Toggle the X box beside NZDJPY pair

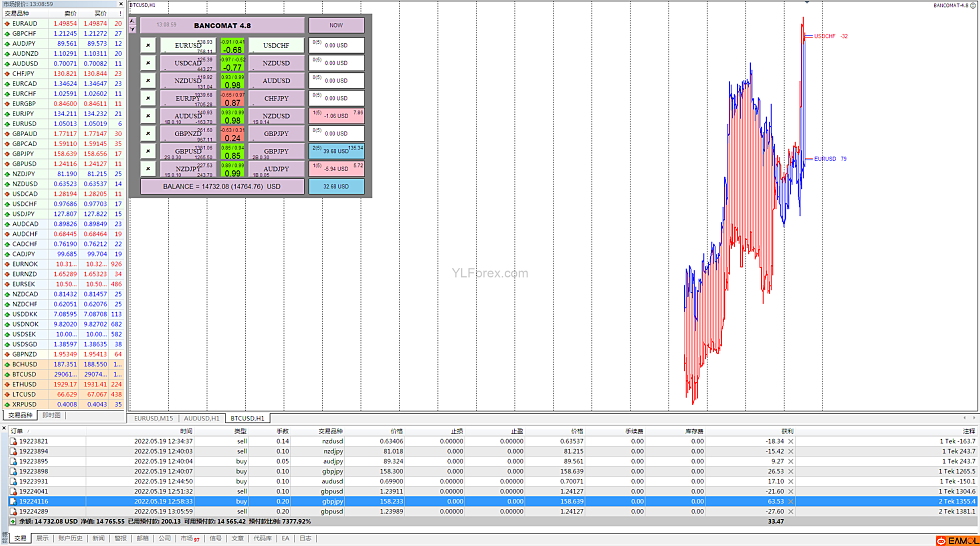[148, 169]
